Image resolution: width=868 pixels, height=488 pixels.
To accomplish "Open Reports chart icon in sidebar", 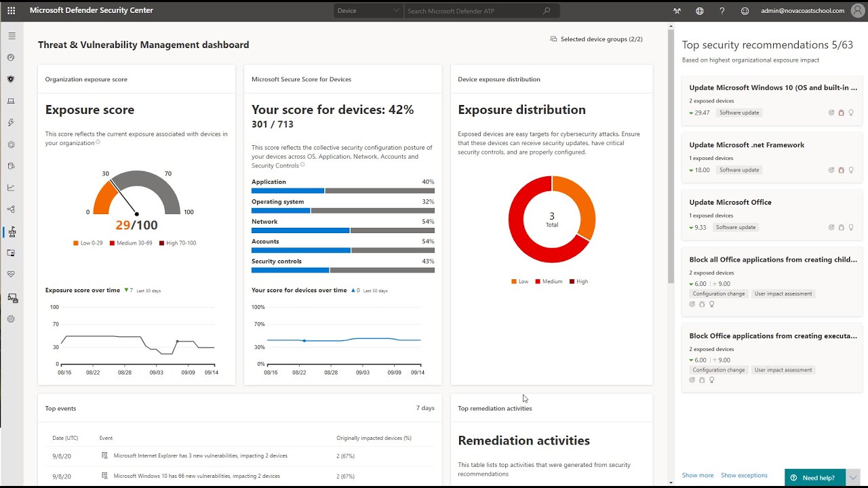I will pos(11,188).
